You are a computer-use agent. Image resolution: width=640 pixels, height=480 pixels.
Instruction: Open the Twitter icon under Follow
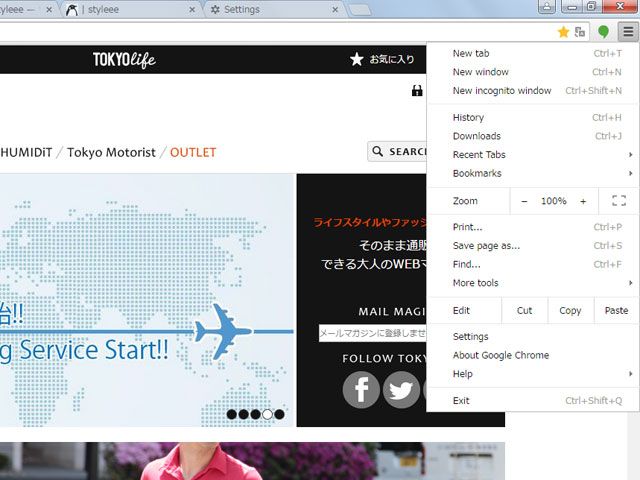pos(401,389)
